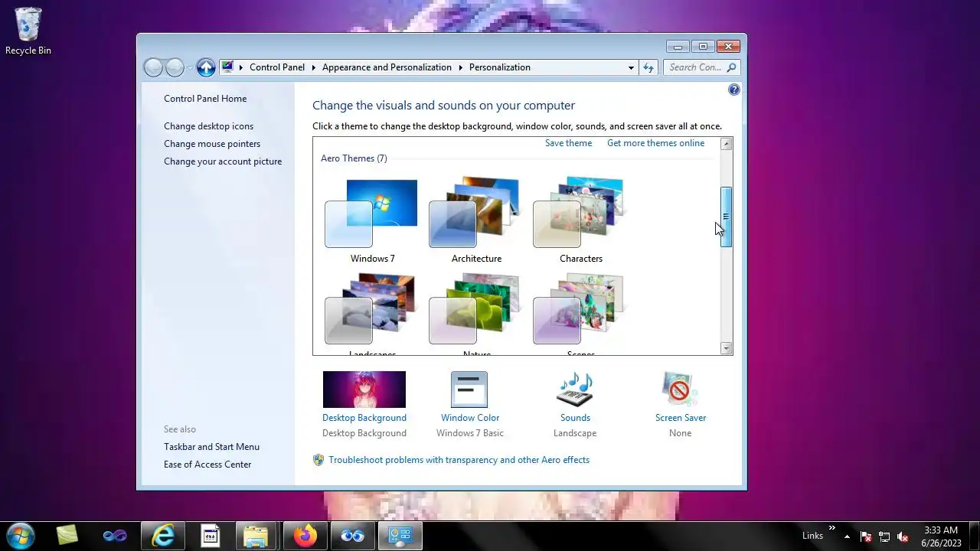Viewport: 980px width, 551px height.
Task: Click the shield icon beside Troubleshoot link
Action: click(x=318, y=460)
